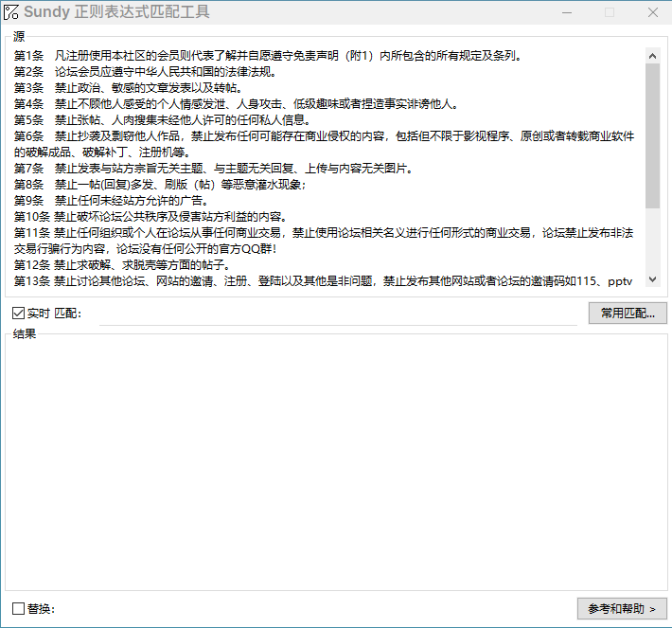
Task: Click the line 第11条 禁止任何组织或个人
Action: coord(324,232)
